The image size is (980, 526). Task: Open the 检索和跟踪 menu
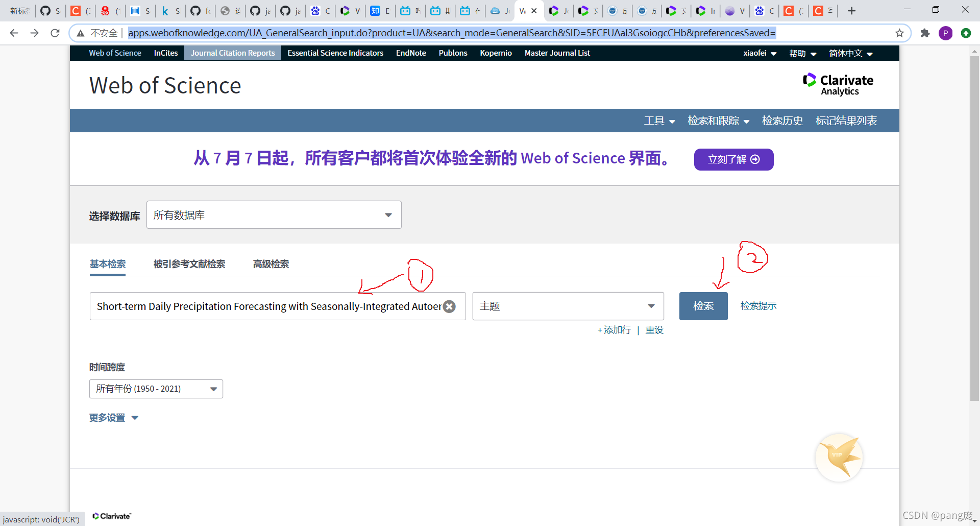(718, 121)
